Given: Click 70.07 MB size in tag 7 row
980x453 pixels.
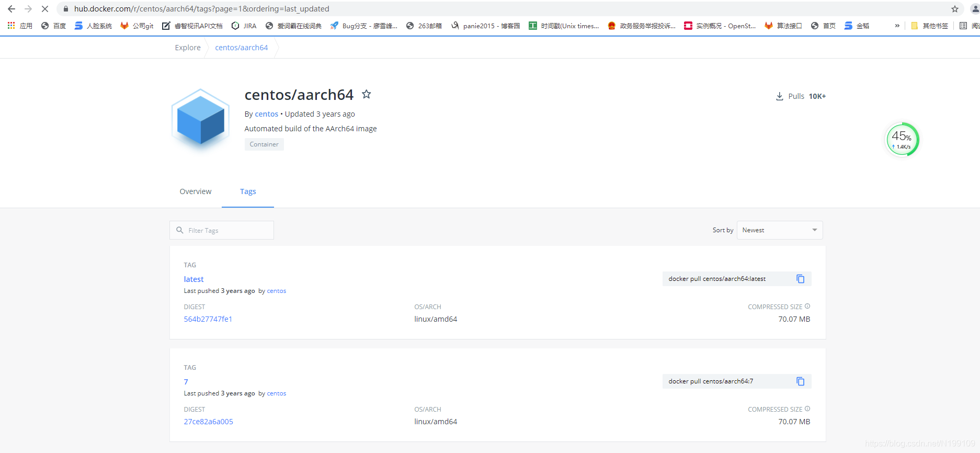Looking at the screenshot, I should 794,422.
